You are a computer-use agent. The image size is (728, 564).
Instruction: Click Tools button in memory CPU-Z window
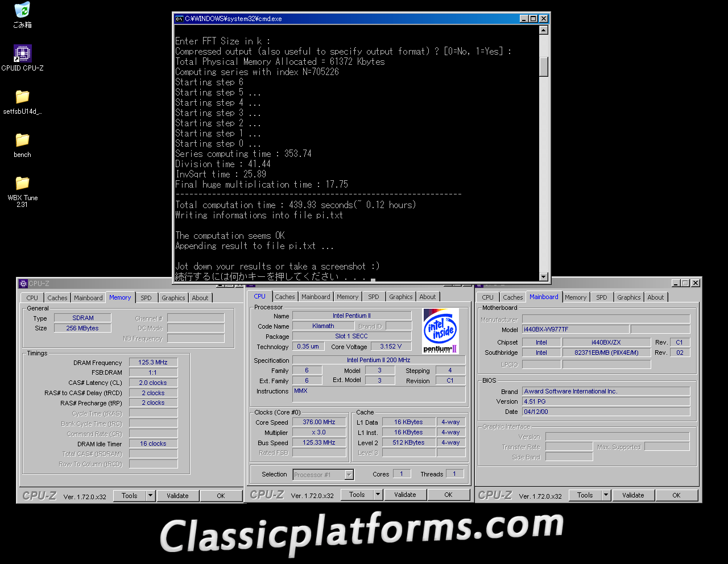point(130,496)
